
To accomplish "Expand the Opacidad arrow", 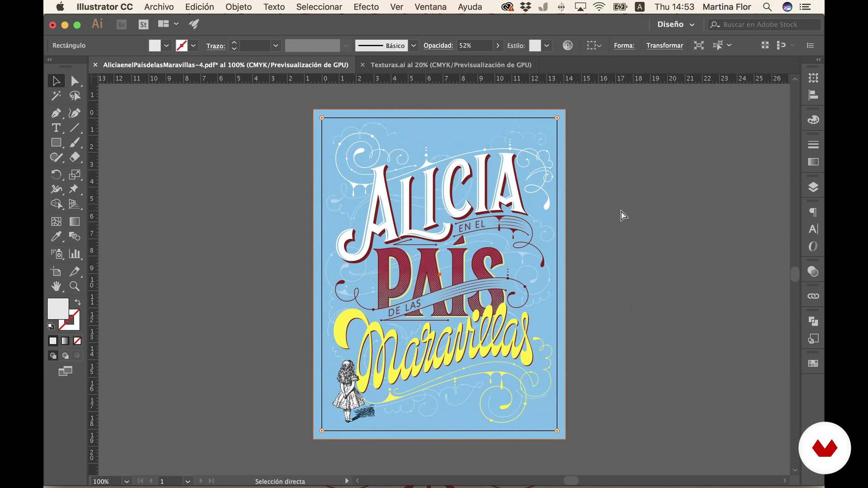I will pyautogui.click(x=498, y=46).
